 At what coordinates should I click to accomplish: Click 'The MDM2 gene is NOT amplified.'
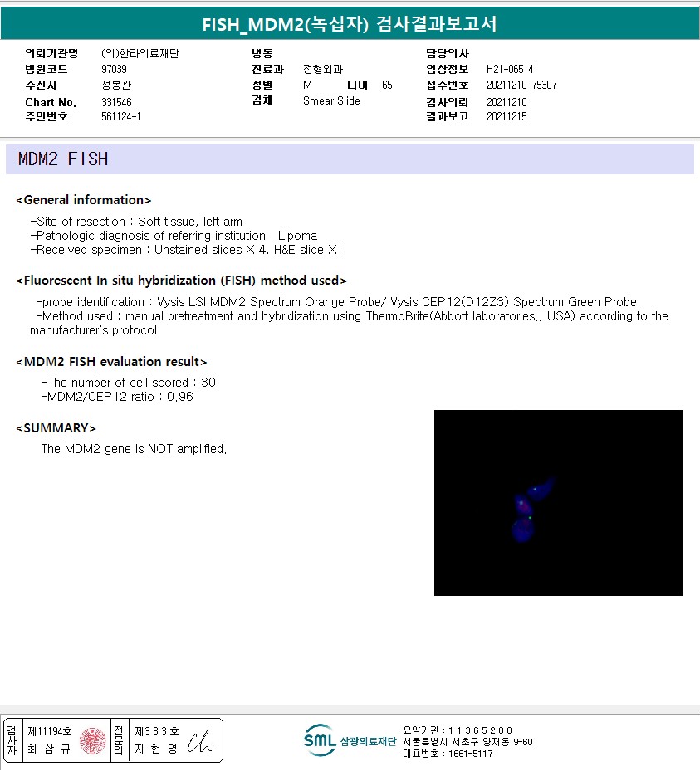134,449
